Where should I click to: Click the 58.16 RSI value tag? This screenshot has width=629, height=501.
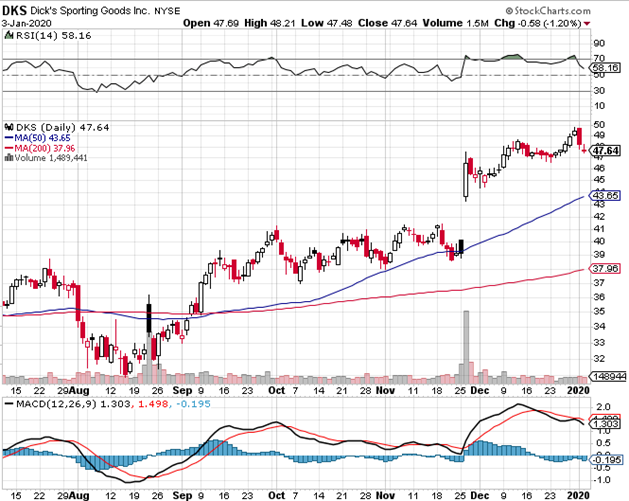coord(603,69)
